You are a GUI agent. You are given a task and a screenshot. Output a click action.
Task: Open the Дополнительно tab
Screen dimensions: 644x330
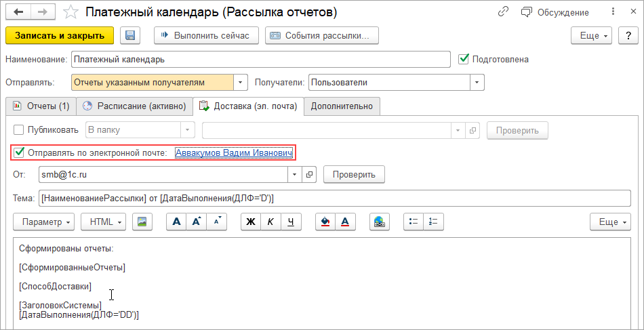[x=342, y=106]
